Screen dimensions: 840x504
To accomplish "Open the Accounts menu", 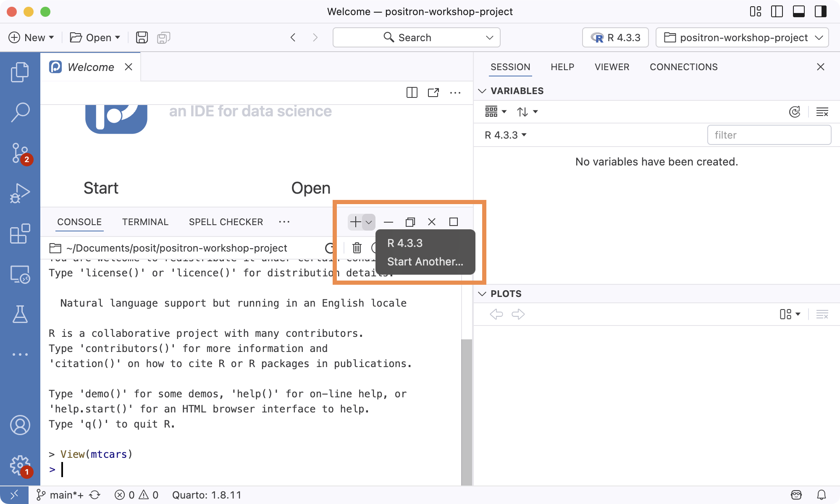I will click(x=20, y=425).
